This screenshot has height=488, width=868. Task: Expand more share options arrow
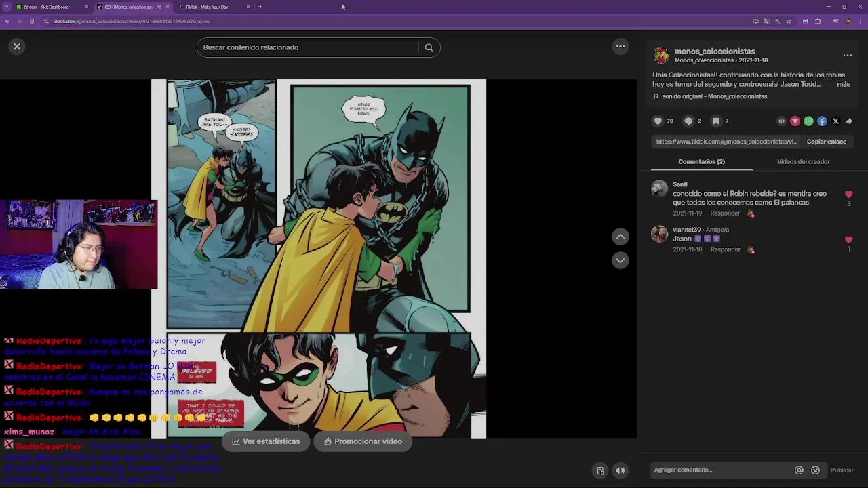[x=849, y=121]
